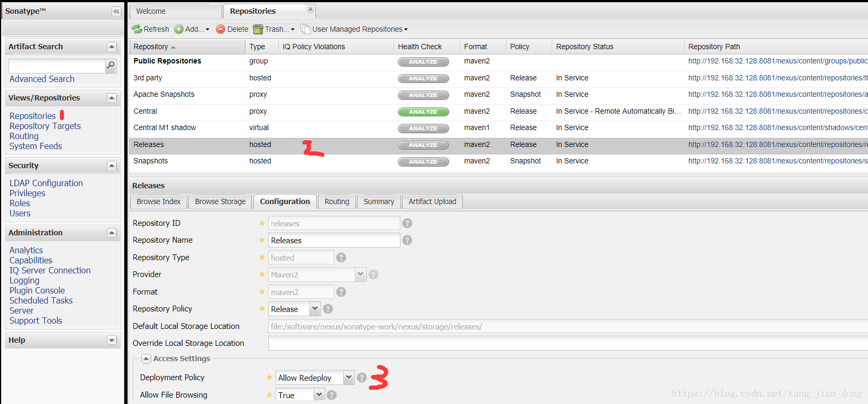Collapse the Administration panel
Viewport: 868px width, 404px height.
[112, 233]
